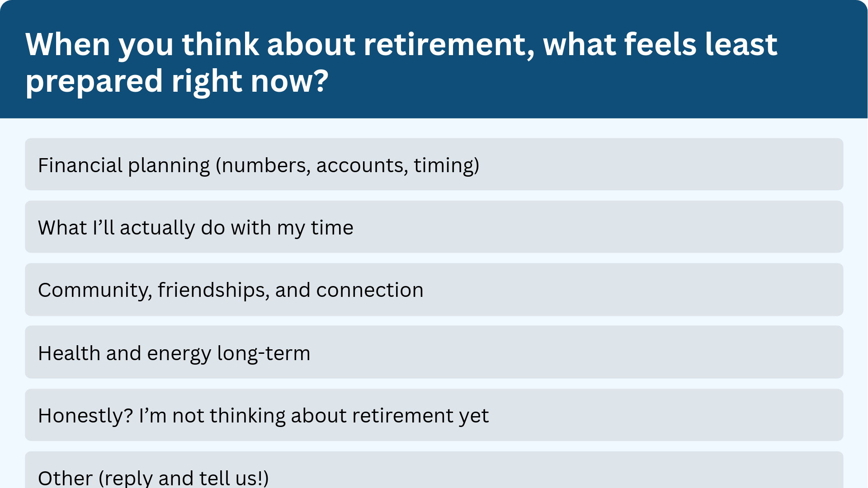
Task: Vote for Health and energy long-term
Action: coord(434,352)
